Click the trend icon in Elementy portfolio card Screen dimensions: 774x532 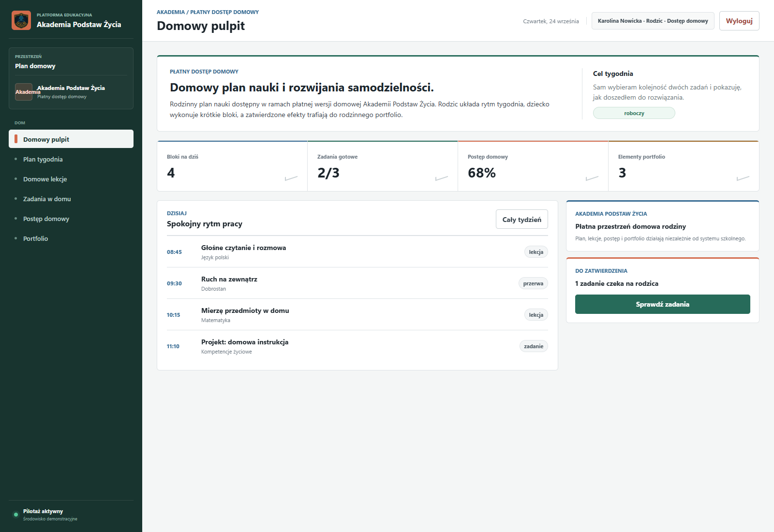pyautogui.click(x=743, y=178)
